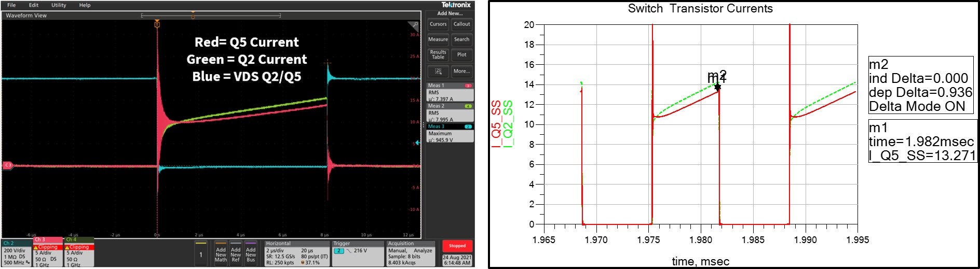Click the Switch Transistor Currents title

(x=700, y=8)
